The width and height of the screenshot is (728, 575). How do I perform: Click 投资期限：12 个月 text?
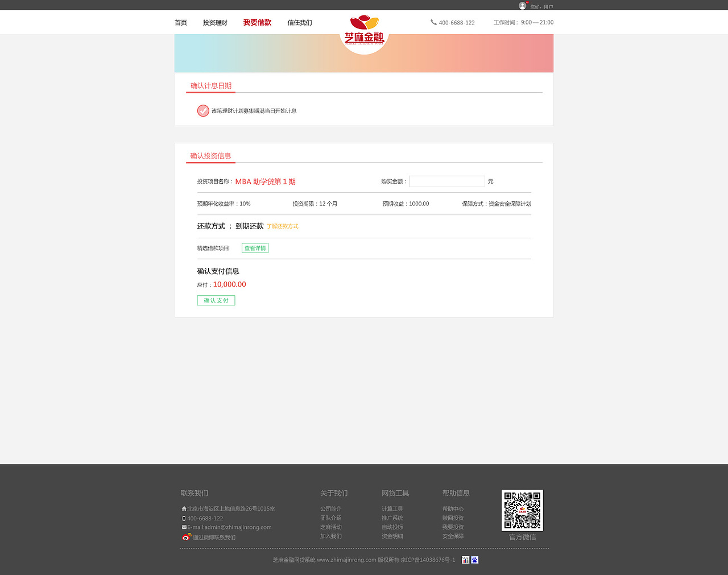point(315,204)
